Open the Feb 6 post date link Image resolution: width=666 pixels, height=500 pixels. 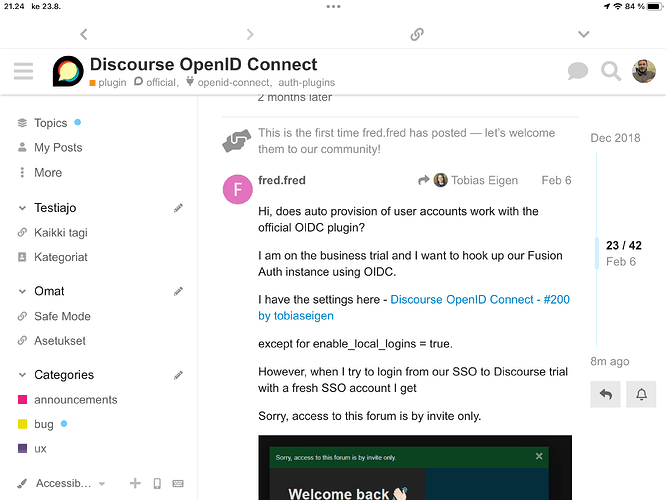tap(556, 181)
